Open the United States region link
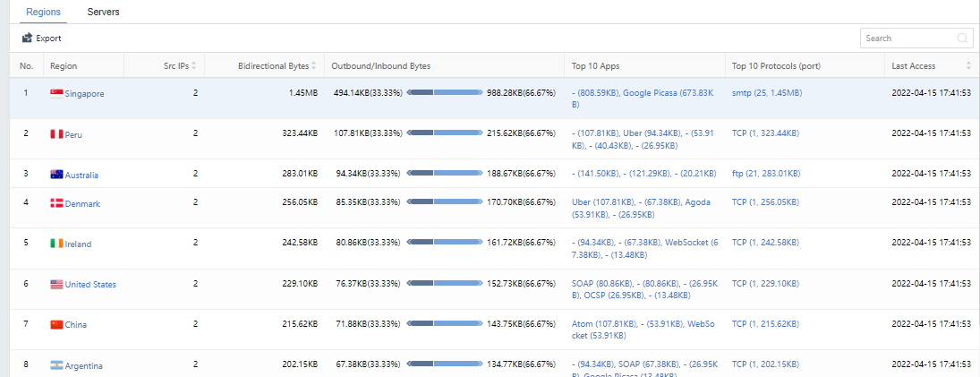The height and width of the screenshot is (377, 980). click(90, 285)
